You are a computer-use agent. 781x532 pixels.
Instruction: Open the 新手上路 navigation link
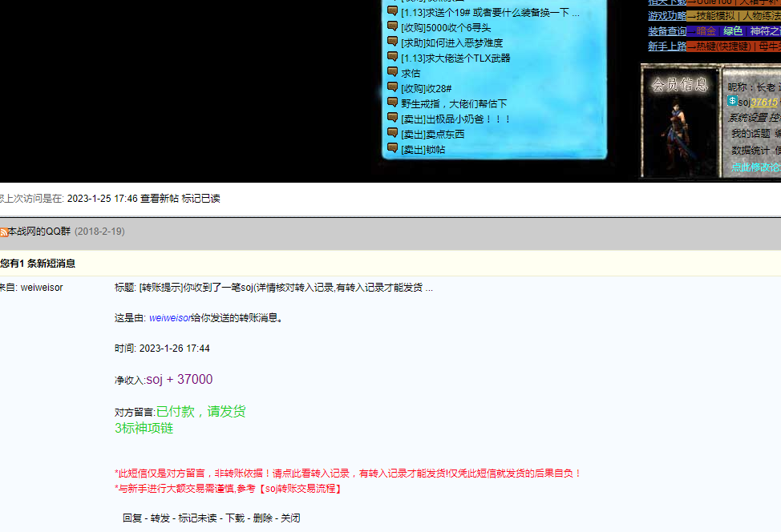pyautogui.click(x=667, y=46)
